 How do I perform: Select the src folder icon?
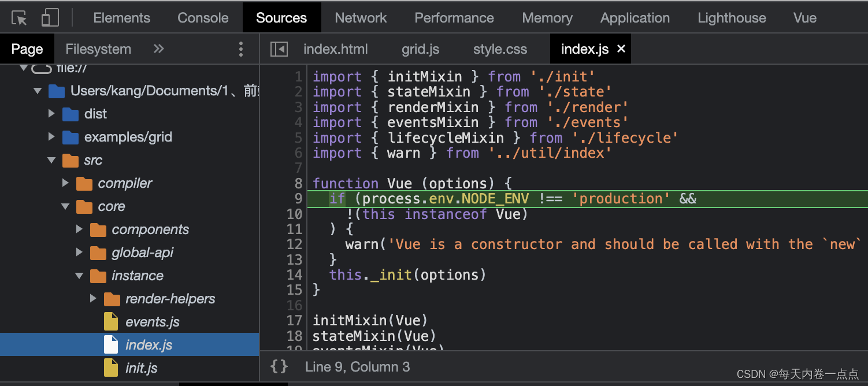(71, 160)
